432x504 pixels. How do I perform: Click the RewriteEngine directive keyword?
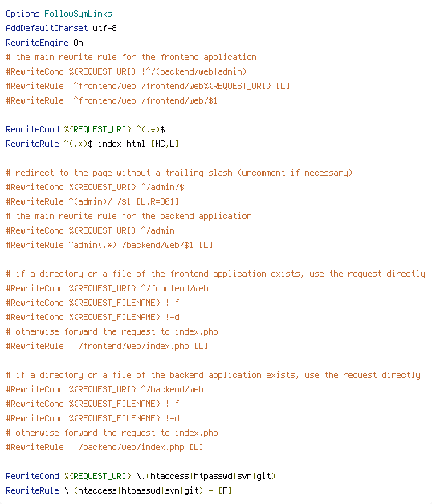[x=37, y=43]
